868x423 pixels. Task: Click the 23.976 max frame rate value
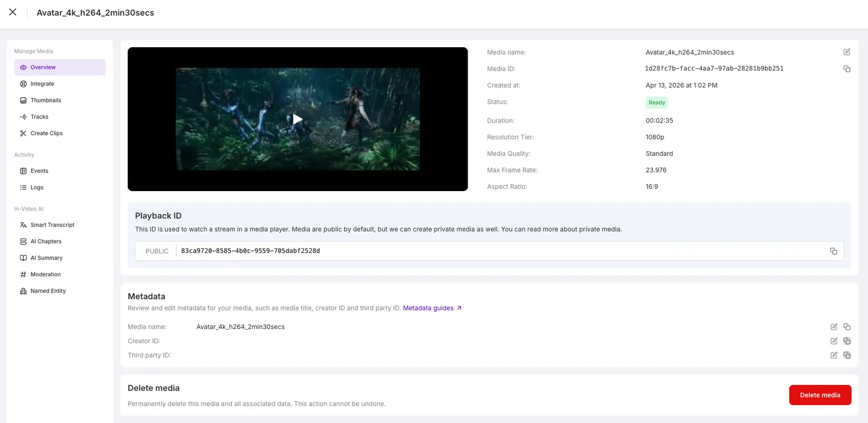[x=656, y=170]
